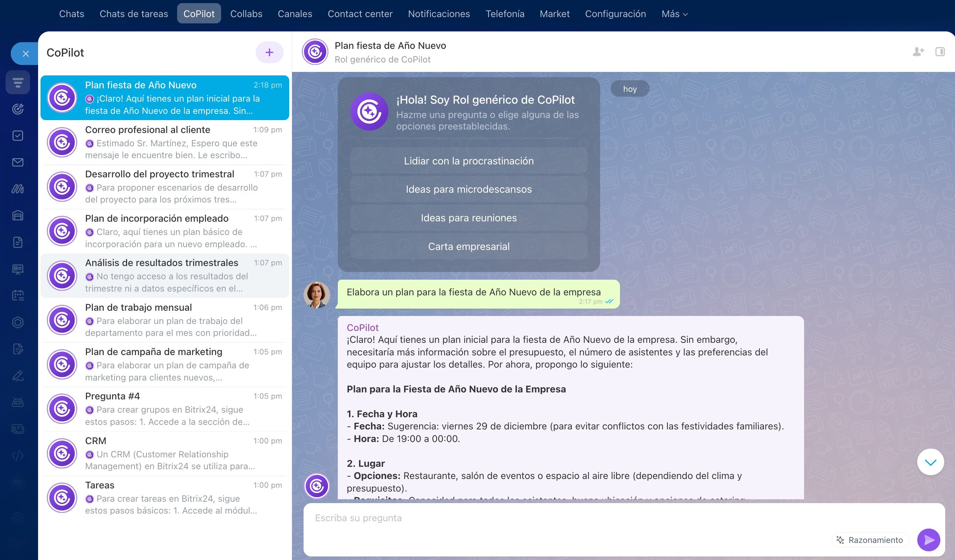Viewport: 955px width, 560px height.
Task: Create a new CoPilot chat with plus
Action: 269,52
